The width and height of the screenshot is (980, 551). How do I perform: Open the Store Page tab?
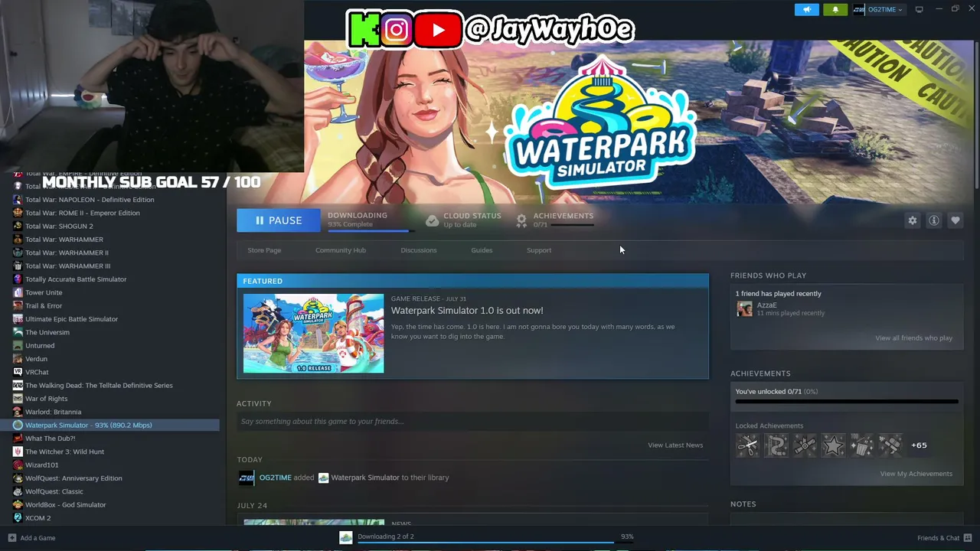point(264,250)
